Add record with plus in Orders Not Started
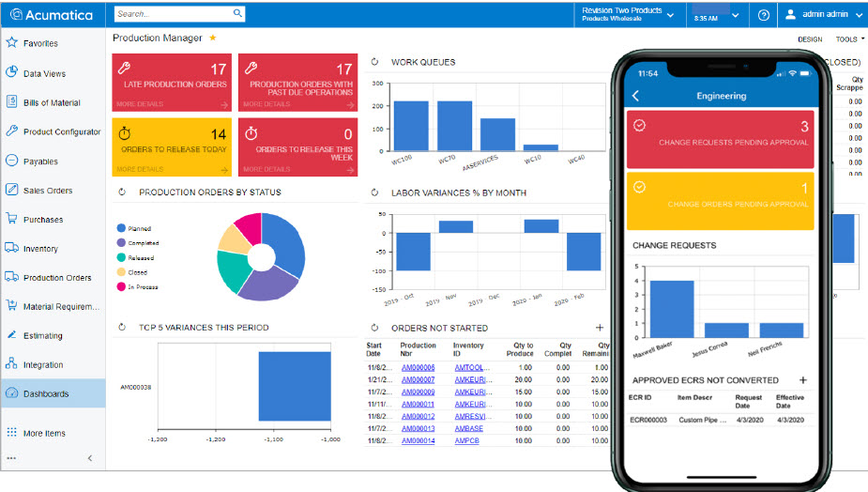The image size is (868, 492). point(600,328)
